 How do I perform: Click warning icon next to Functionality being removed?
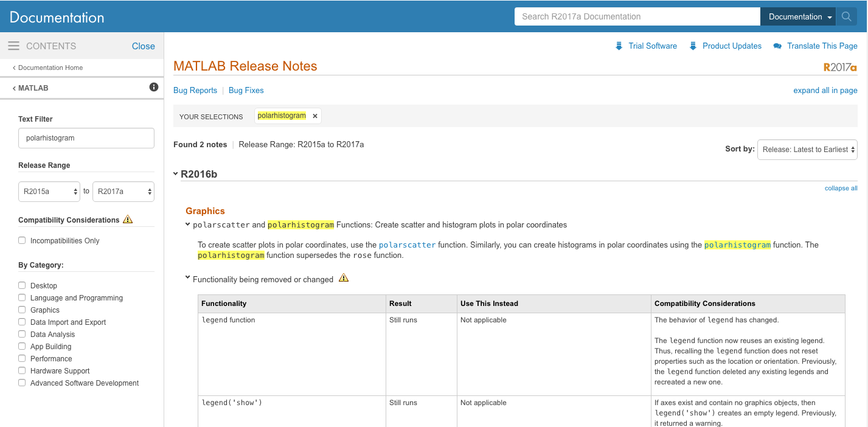point(344,279)
